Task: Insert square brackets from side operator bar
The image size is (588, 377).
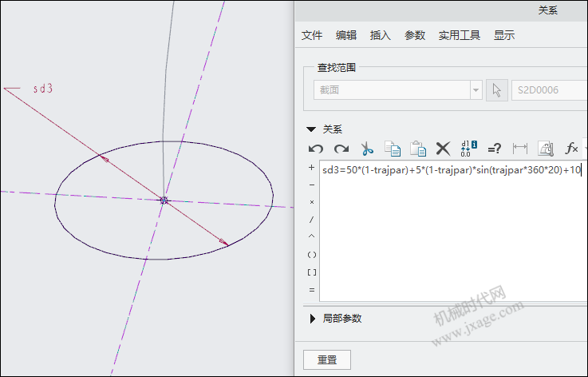Action: coord(312,272)
